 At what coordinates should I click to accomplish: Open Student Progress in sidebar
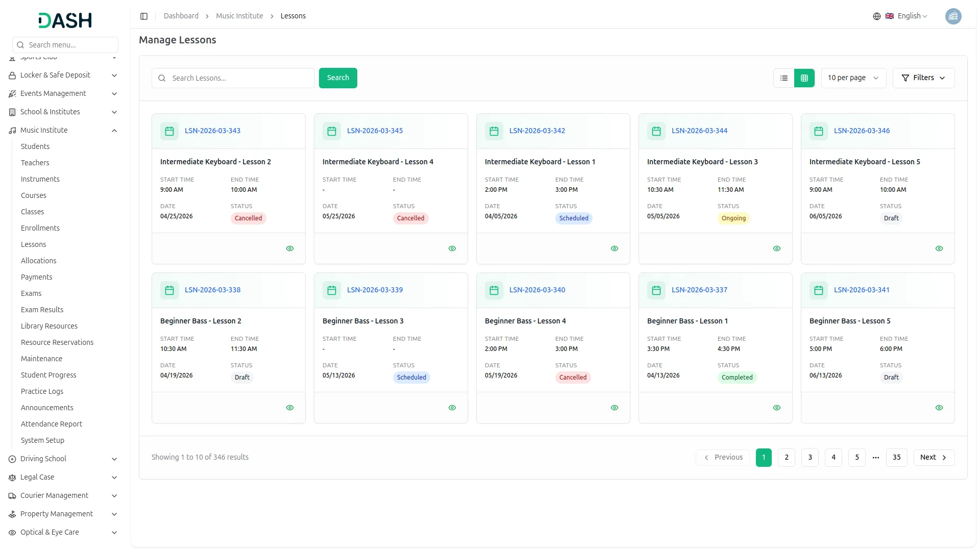tap(48, 375)
